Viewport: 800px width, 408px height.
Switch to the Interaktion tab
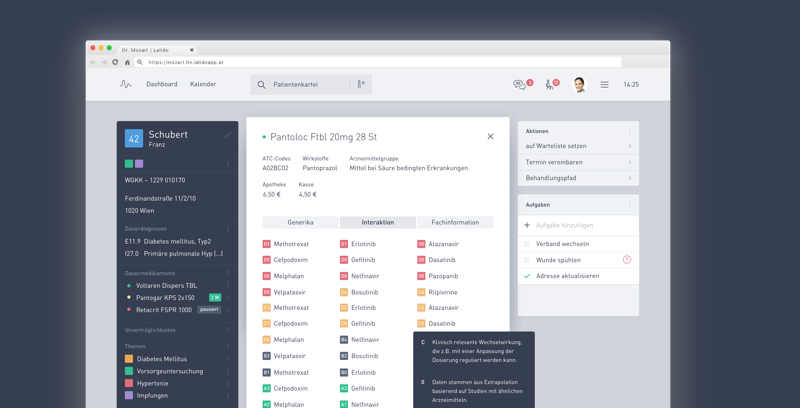[x=378, y=222]
